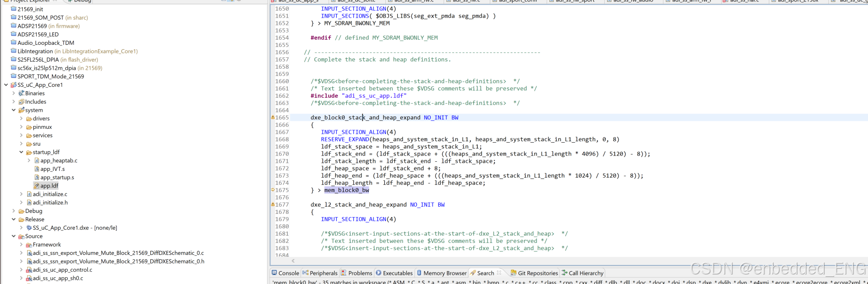Click the app.ldf file icon
Screen dimensions: 868x284
[36, 186]
